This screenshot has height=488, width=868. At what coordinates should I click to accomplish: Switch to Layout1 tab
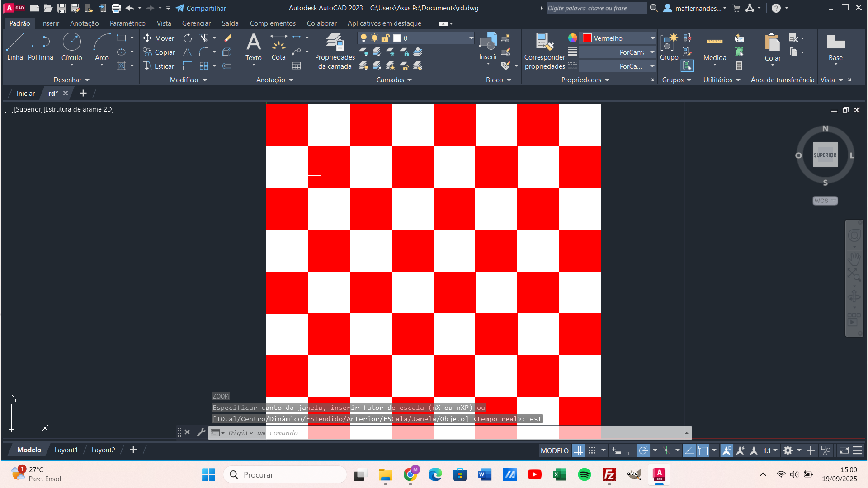point(66,450)
